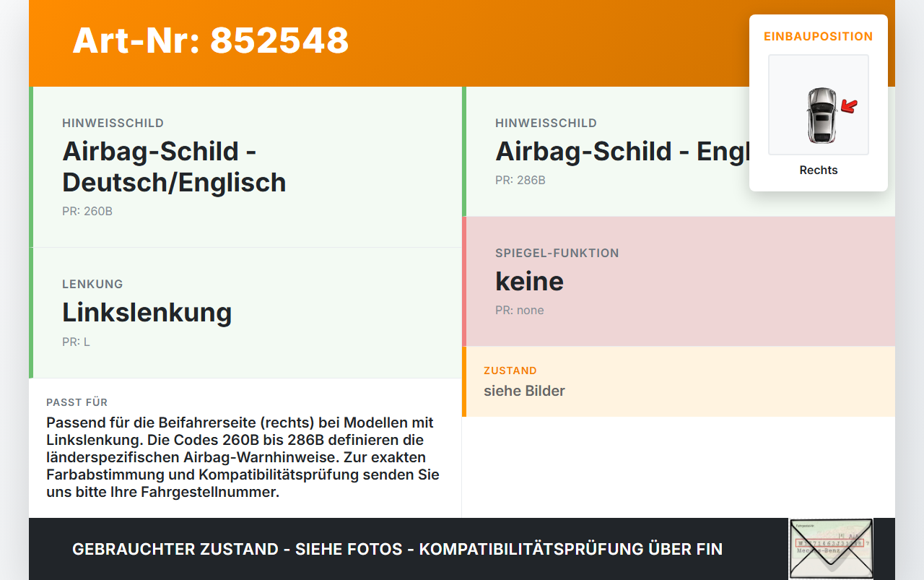The image size is (924, 580).
Task: Click the Lenkung label
Action: point(92,284)
